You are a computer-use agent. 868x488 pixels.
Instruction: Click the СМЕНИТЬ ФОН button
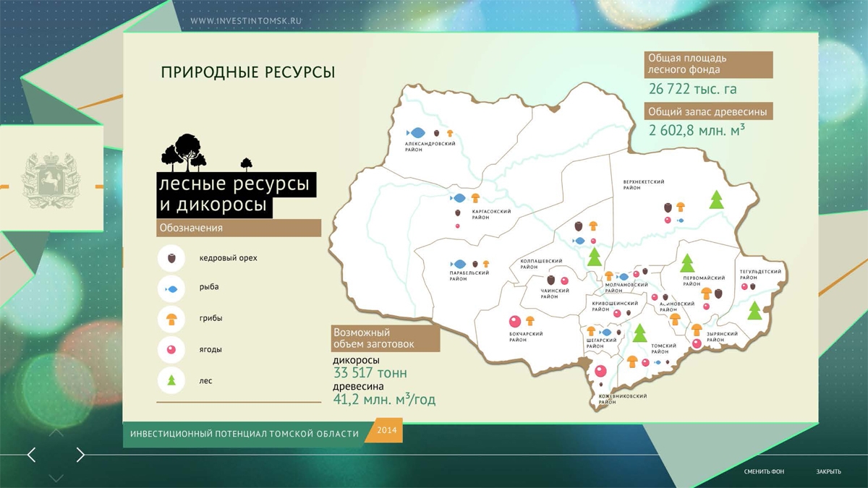764,472
